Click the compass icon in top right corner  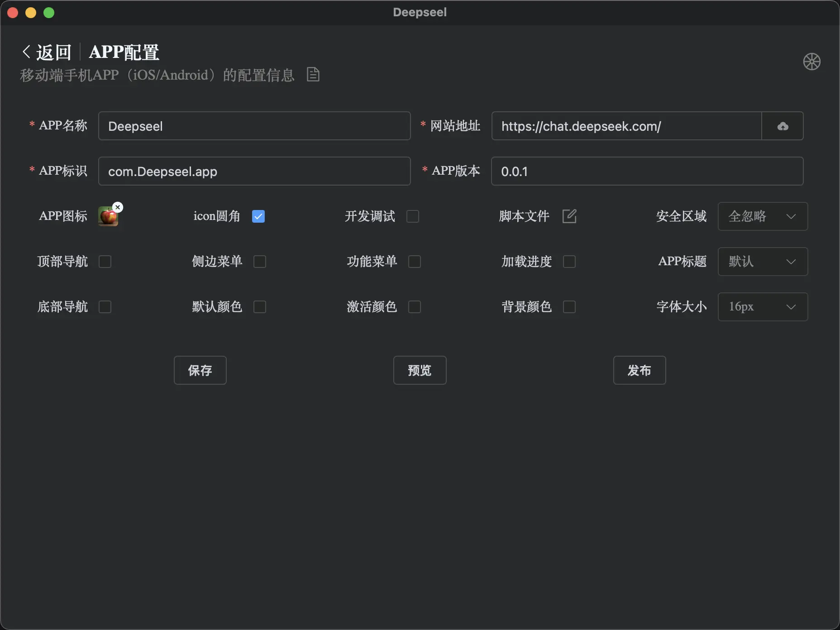click(811, 62)
